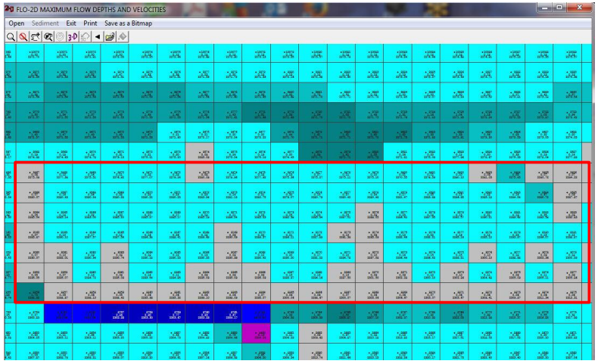This screenshot has width=598, height=364.
Task: Click the open folder toolbar icon
Action: [110, 36]
